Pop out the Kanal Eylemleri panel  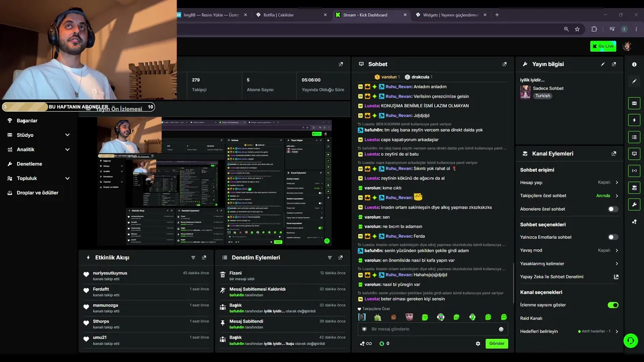point(614,154)
